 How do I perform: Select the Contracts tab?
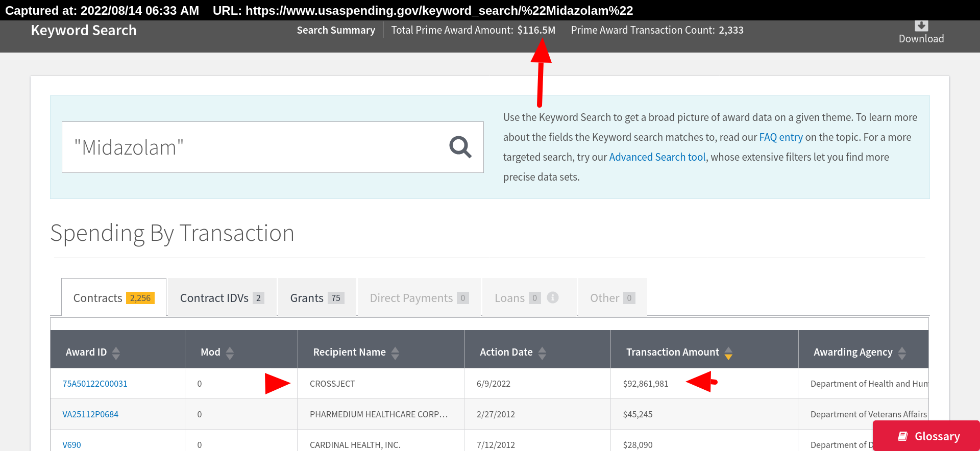tap(114, 298)
